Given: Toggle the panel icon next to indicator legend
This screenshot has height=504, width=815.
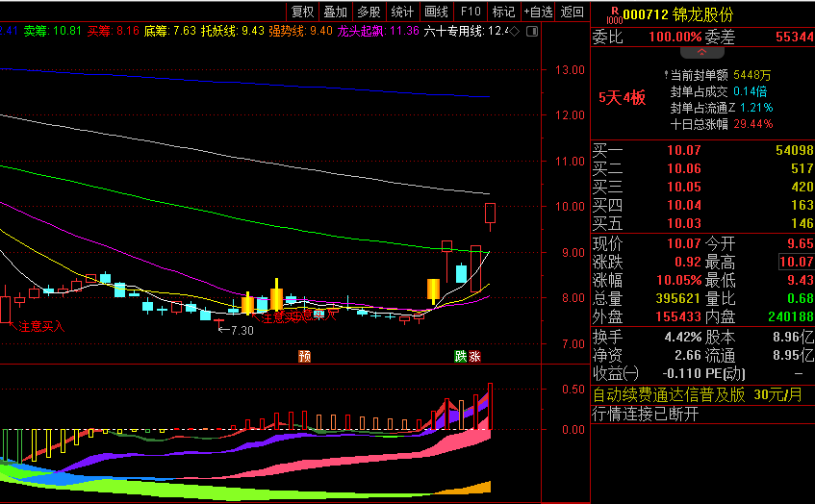Looking at the screenshot, I should [532, 32].
